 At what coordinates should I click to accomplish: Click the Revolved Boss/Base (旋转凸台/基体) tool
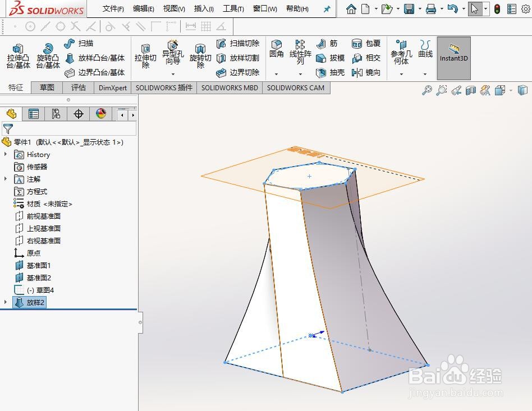pyautogui.click(x=48, y=56)
